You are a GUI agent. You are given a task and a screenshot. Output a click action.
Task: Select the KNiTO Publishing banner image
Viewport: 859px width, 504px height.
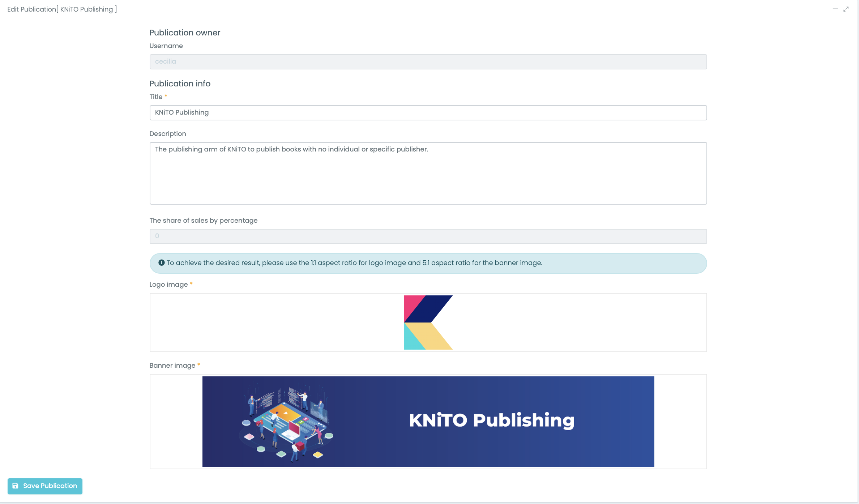point(428,422)
